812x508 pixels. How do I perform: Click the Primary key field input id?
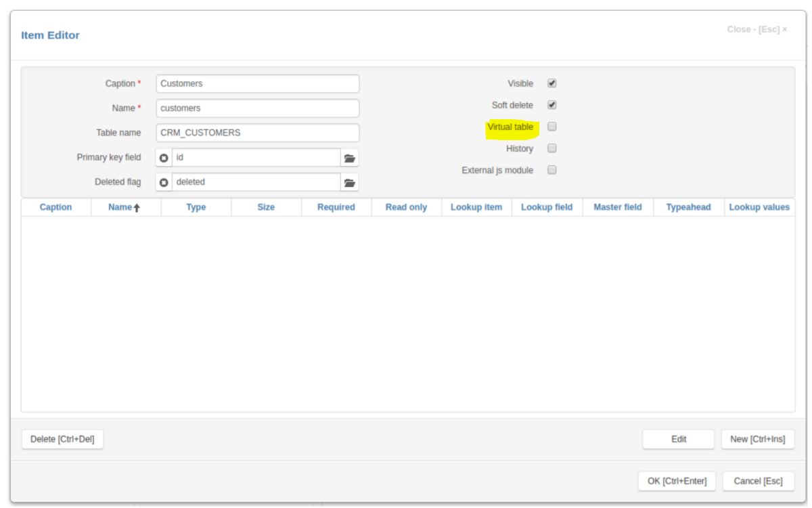[256, 158]
